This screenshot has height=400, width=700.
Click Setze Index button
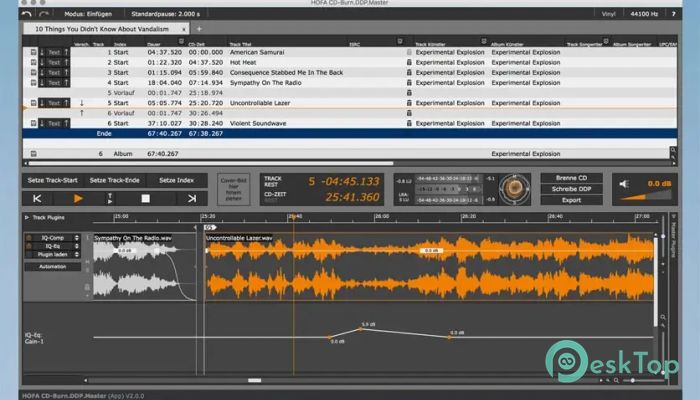(x=176, y=180)
